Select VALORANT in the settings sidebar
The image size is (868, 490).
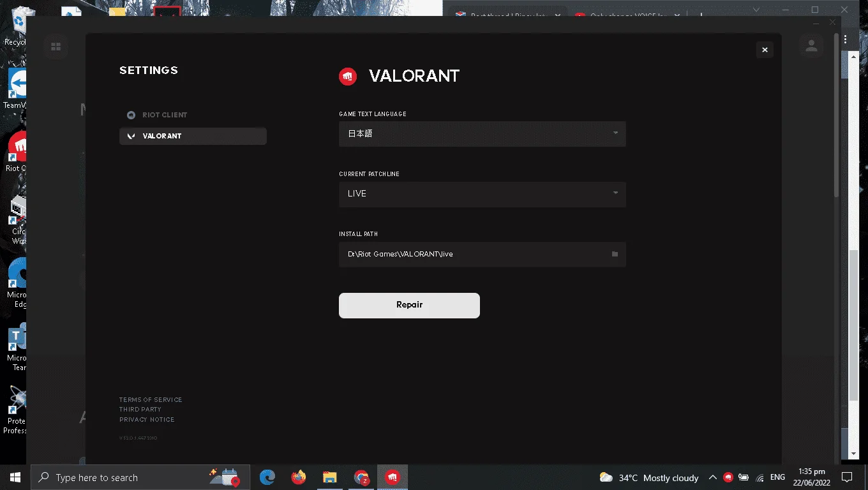pos(193,136)
